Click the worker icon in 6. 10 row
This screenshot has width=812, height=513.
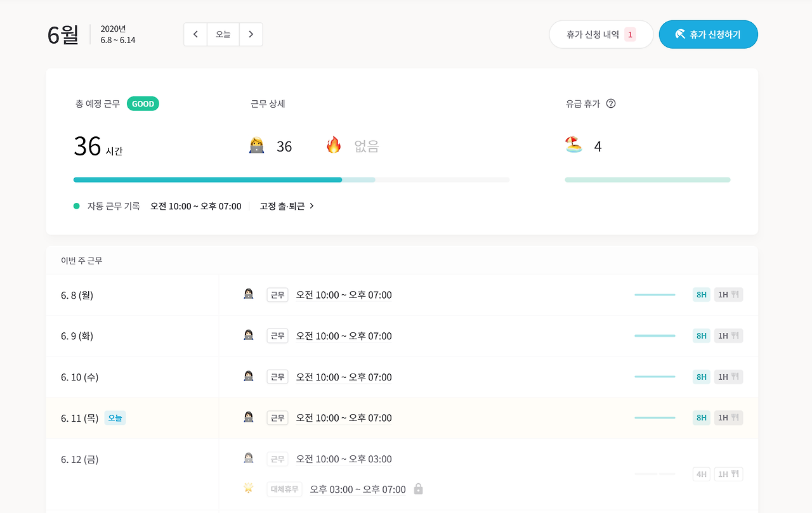pos(249,376)
